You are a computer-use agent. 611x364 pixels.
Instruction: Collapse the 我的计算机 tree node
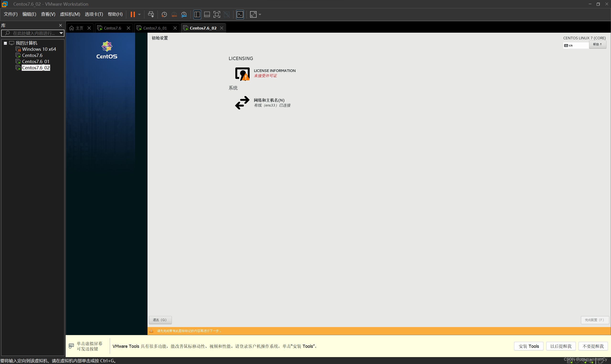click(5, 43)
